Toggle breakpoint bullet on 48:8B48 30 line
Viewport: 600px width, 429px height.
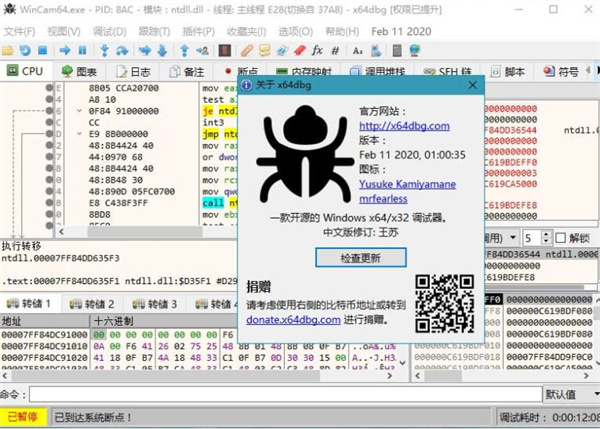pyautogui.click(x=49, y=179)
